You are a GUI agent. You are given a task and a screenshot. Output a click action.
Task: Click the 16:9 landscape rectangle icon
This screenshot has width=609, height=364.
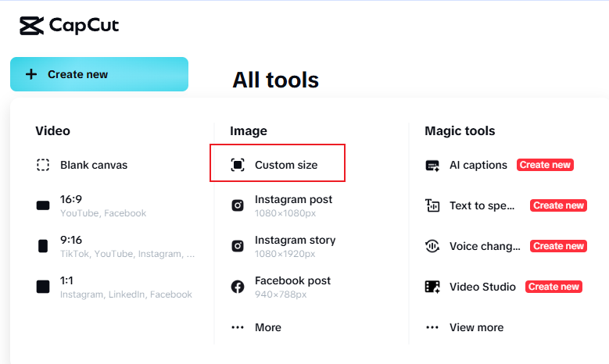43,205
